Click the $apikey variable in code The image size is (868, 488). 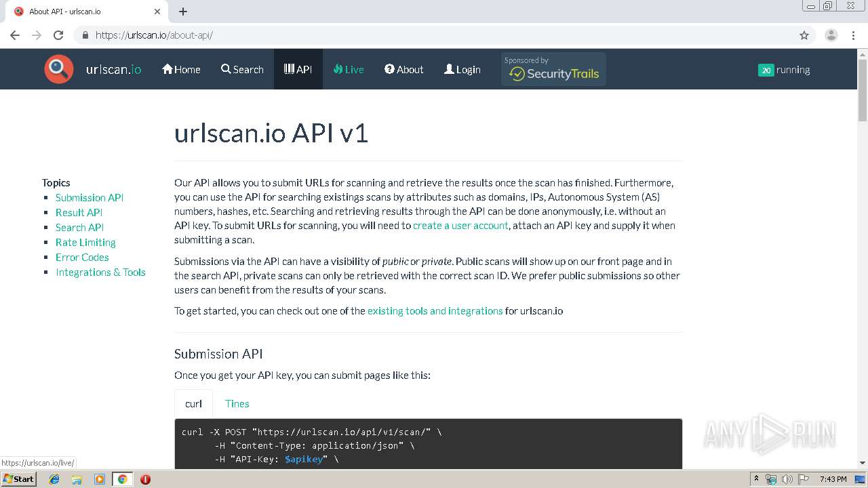304,460
